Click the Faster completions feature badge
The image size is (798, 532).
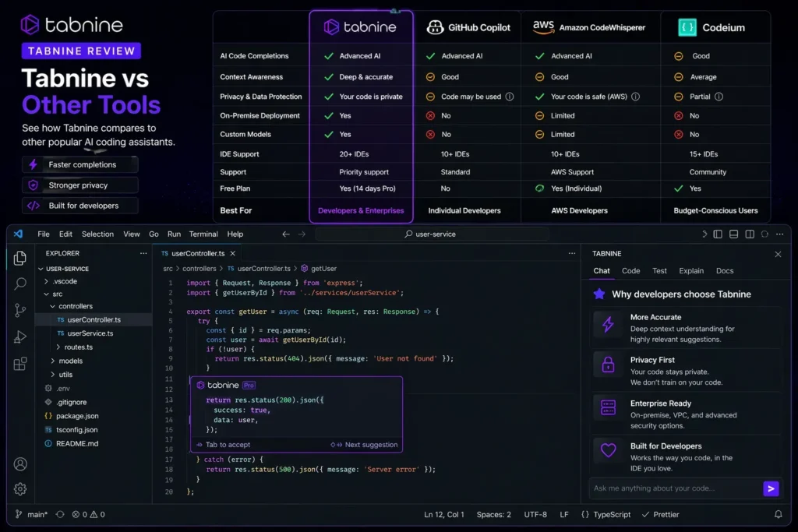point(80,165)
